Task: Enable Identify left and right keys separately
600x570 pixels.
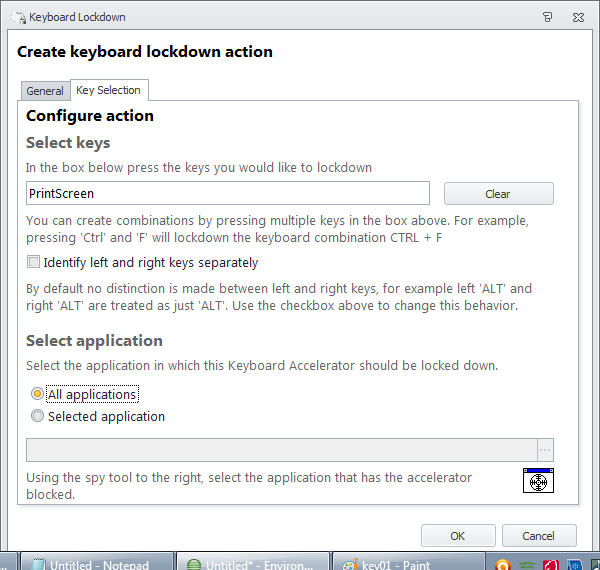Action: click(x=34, y=263)
